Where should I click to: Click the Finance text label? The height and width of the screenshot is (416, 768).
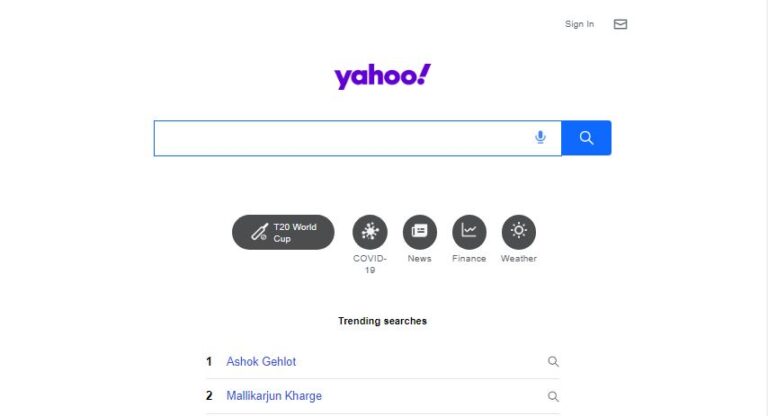[469, 258]
